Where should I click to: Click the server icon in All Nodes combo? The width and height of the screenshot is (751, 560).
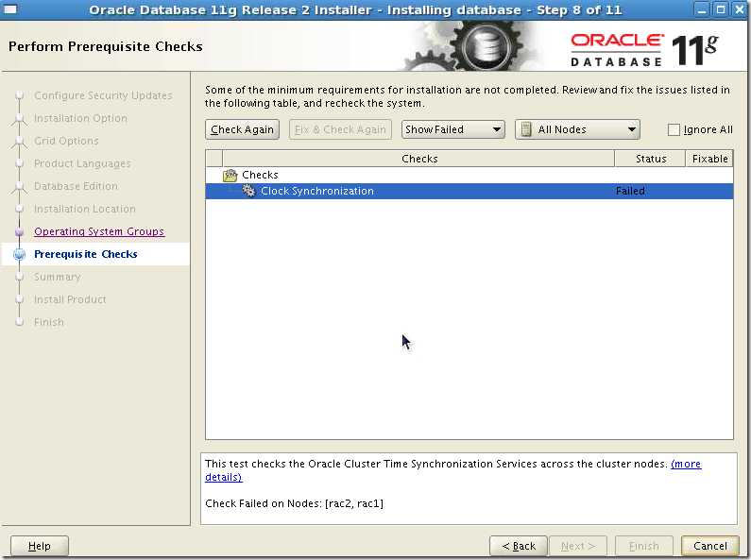[526, 129]
